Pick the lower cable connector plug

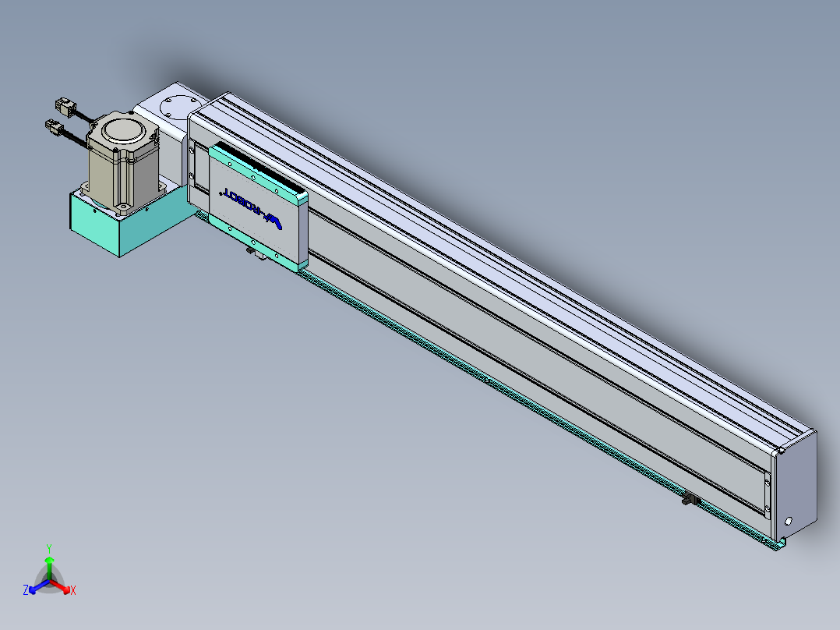[x=55, y=127]
